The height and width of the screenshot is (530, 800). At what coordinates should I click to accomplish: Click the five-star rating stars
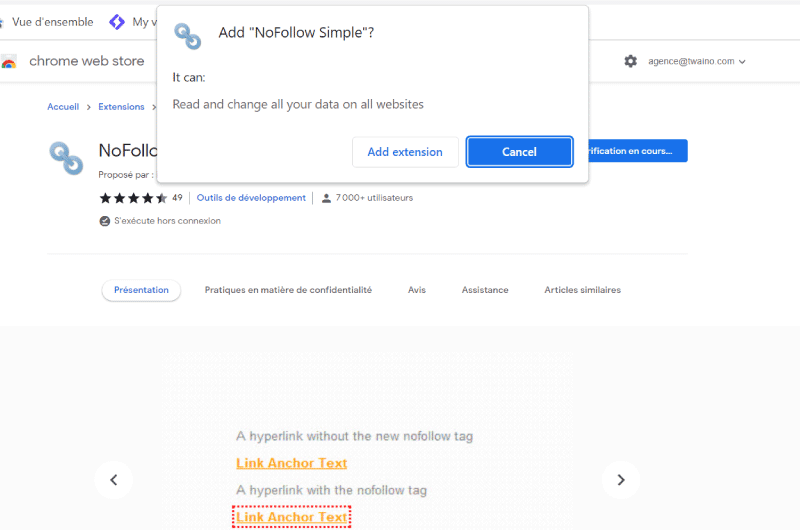coord(133,198)
